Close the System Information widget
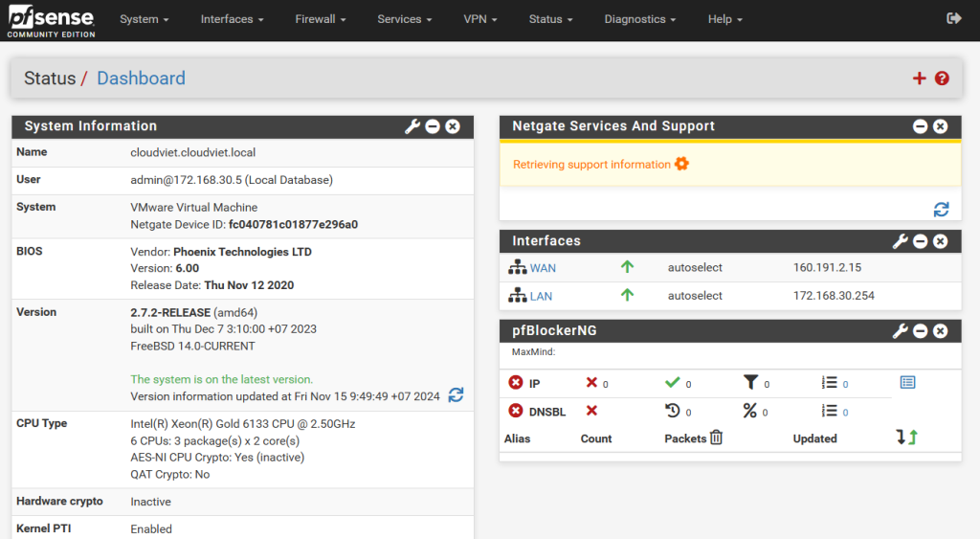Viewport: 980px width, 539px height. pyautogui.click(x=453, y=126)
